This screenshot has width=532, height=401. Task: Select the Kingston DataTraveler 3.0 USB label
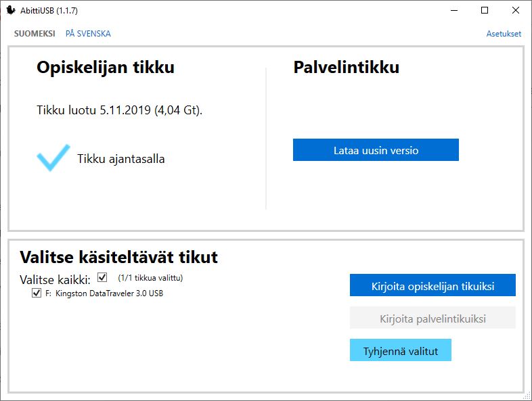[x=109, y=293]
